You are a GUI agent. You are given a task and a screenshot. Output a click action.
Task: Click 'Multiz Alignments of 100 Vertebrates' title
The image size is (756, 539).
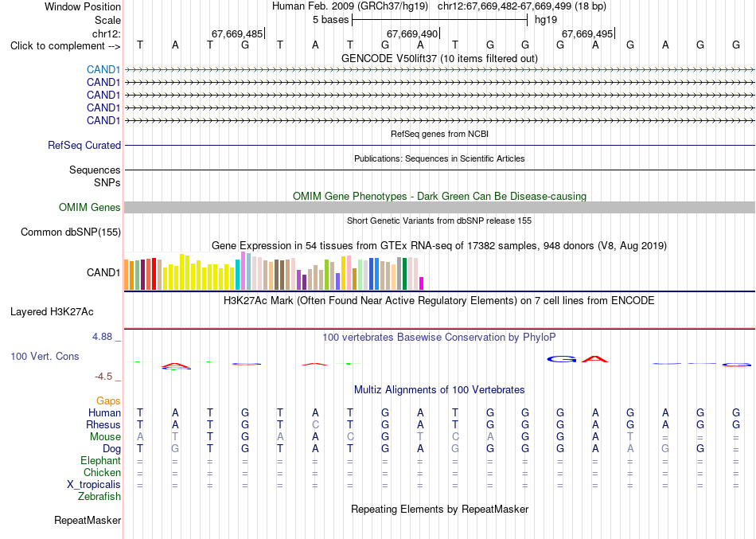click(439, 390)
